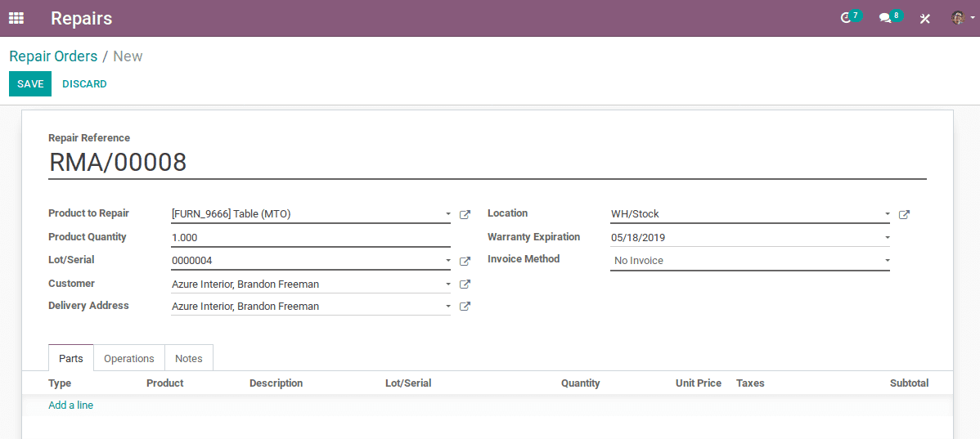This screenshot has width=980, height=439.
Task: Click the Quantity column header
Action: (581, 383)
